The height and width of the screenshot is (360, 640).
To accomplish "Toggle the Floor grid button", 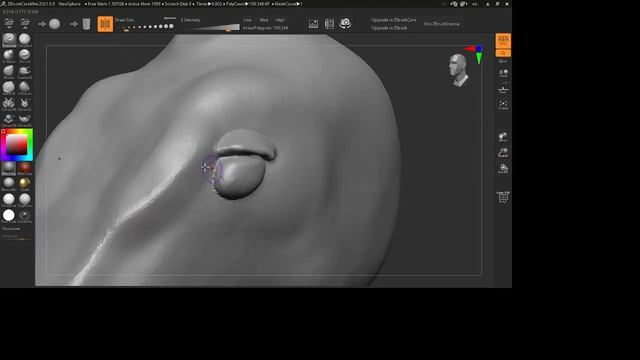I will click(x=503, y=89).
